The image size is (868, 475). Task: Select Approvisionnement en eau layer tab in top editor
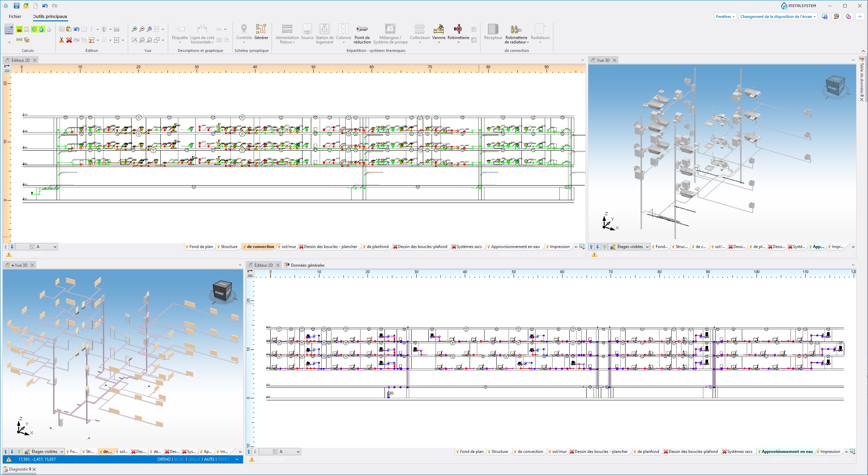pos(515,247)
